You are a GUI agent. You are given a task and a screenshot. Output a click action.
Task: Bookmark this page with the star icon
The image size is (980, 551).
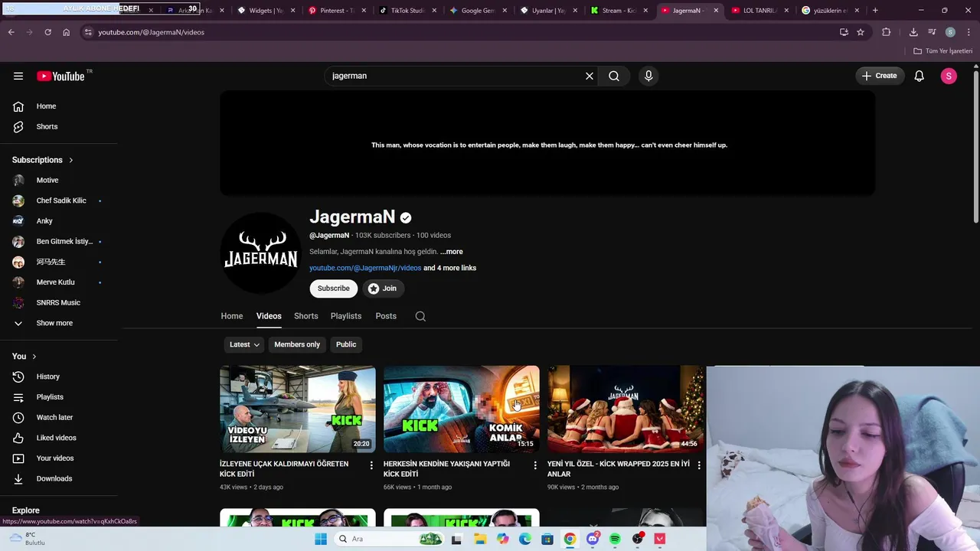point(861,32)
